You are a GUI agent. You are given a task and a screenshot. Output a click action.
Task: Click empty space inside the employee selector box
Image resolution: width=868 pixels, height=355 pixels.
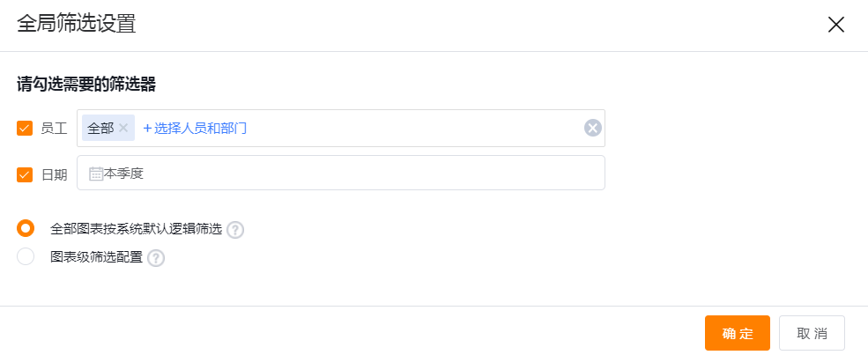415,129
